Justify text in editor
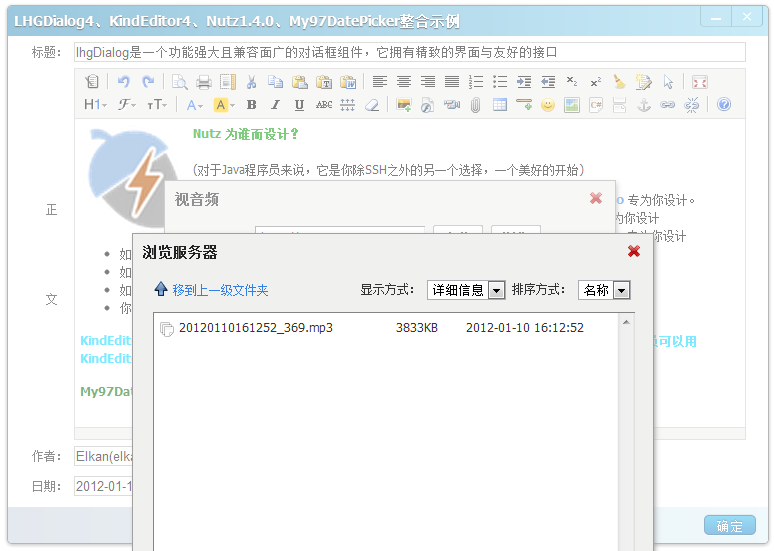 click(x=452, y=81)
